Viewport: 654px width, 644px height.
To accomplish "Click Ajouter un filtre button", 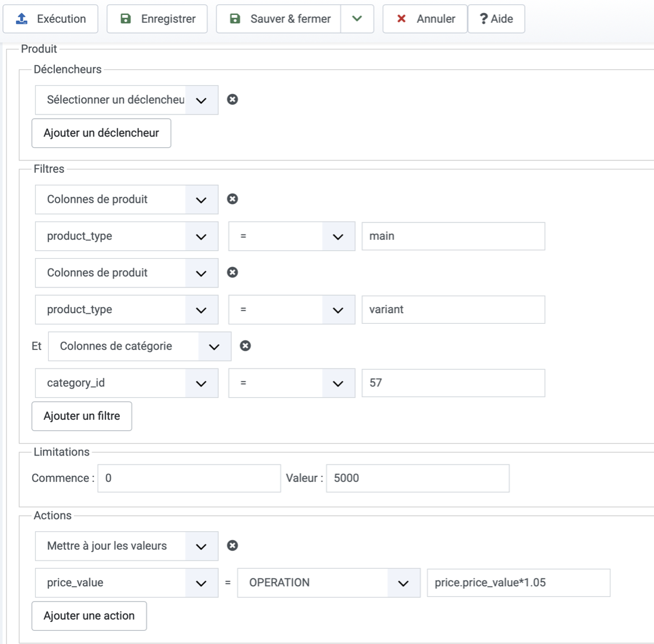I will point(82,416).
